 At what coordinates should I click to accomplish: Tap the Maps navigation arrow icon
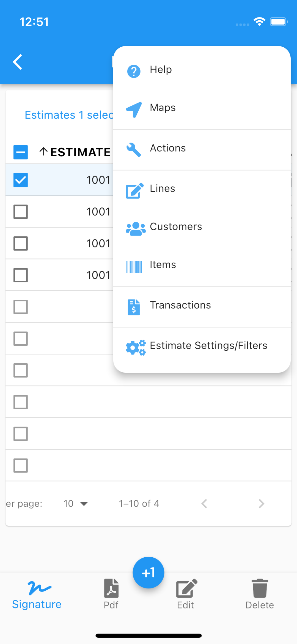tap(134, 110)
